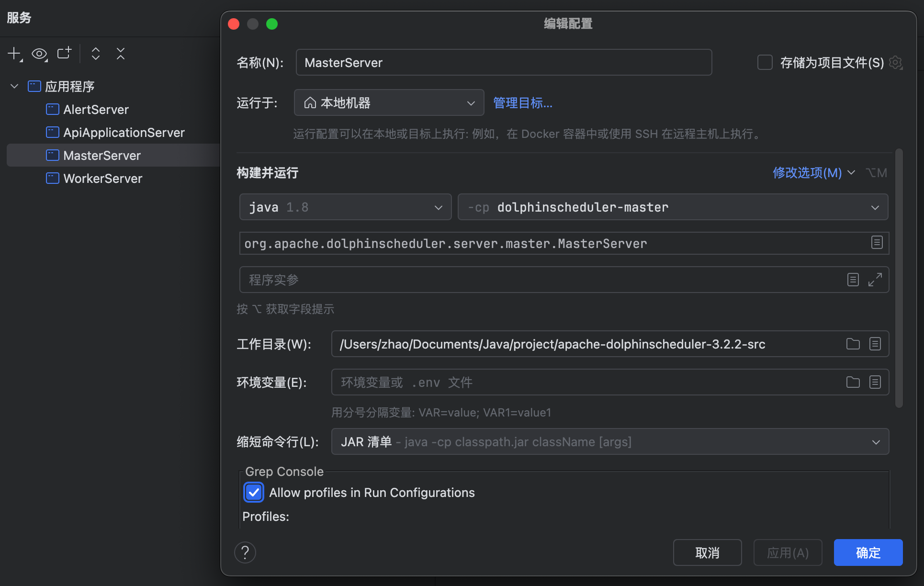Screen dimensions: 924x586
Task: Click the ApiApplicationServer application icon
Action: click(x=52, y=133)
